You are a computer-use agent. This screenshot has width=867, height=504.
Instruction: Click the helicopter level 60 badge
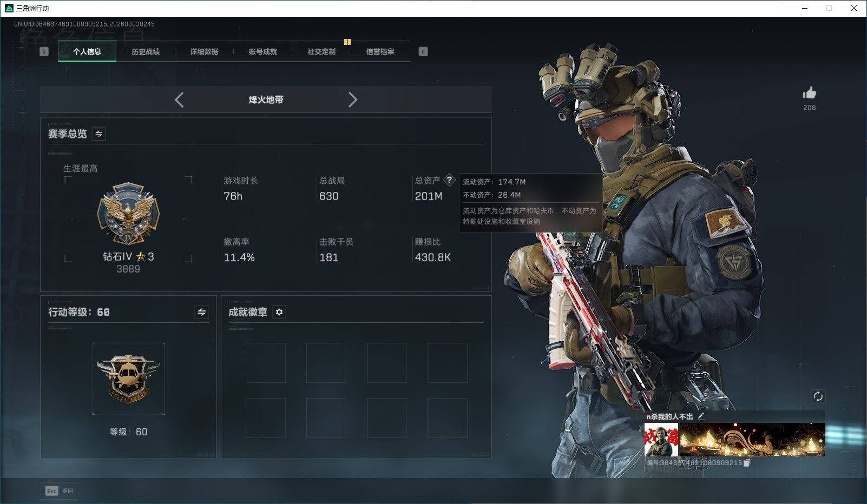[x=128, y=379]
